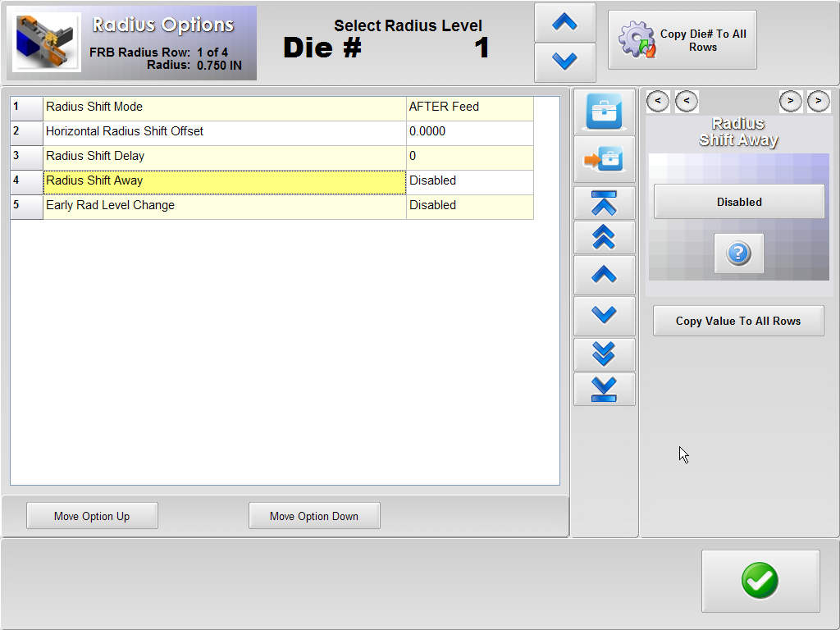Screen dimensions: 840x630
Task: Page up with double chevron arrow
Action: (604, 237)
